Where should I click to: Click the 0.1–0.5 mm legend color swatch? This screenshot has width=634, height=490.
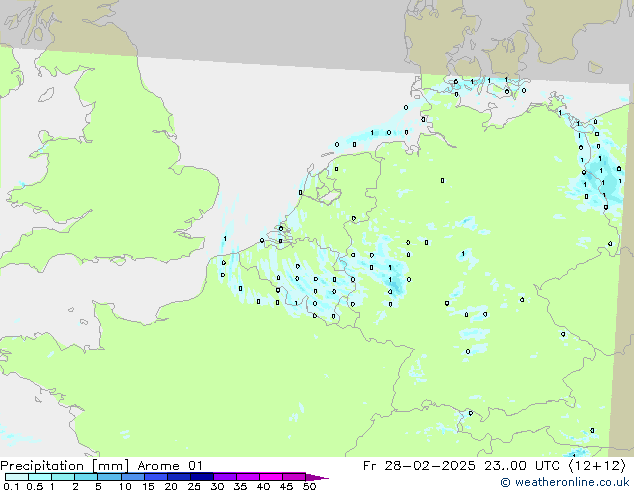[17, 477]
